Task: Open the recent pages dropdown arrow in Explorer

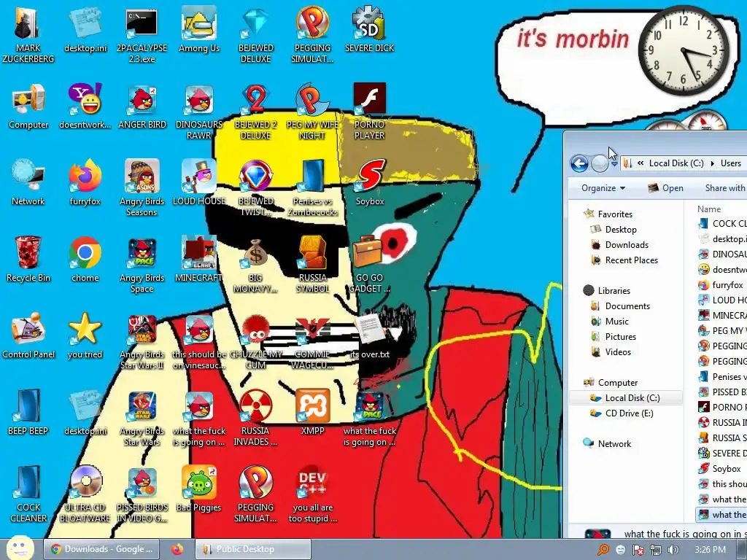Action: pyautogui.click(x=614, y=164)
